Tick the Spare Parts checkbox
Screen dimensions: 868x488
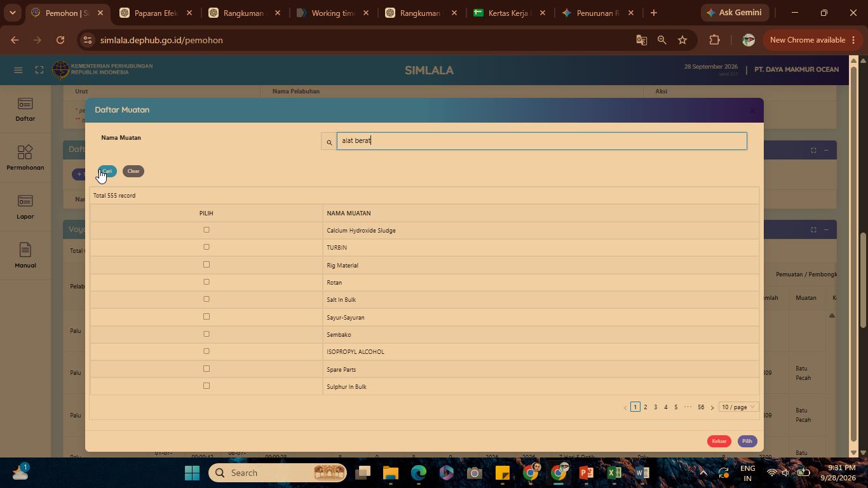coord(206,369)
